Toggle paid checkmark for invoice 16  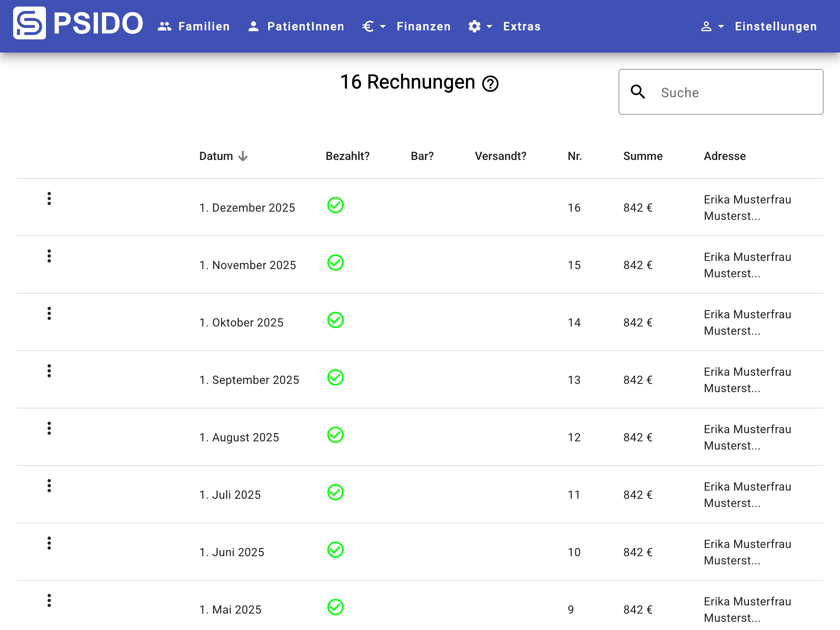336,205
